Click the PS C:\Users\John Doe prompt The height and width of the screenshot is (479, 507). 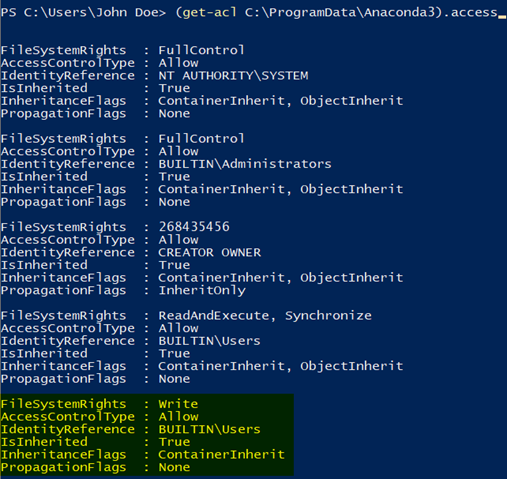click(83, 12)
